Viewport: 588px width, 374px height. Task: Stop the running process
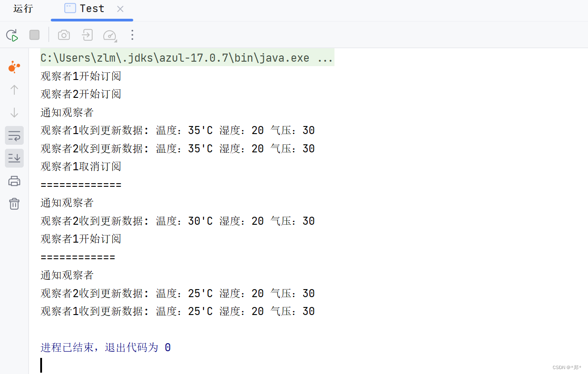pyautogui.click(x=34, y=35)
